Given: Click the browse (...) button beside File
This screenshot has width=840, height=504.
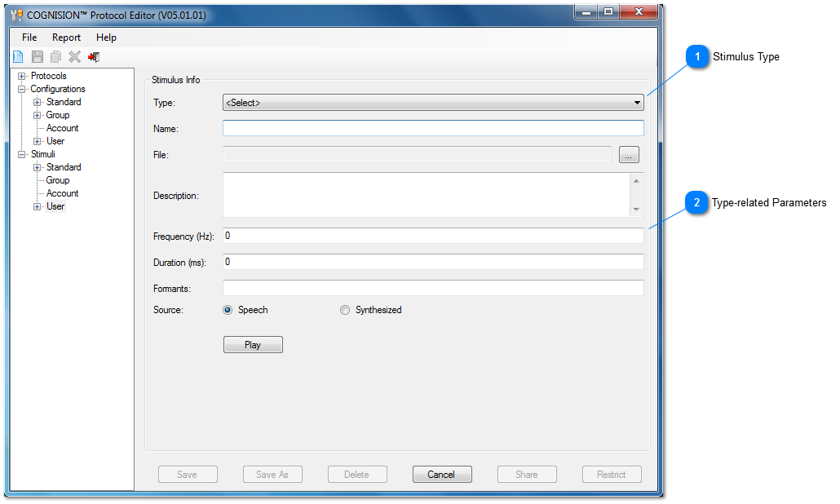Looking at the screenshot, I should [x=629, y=155].
